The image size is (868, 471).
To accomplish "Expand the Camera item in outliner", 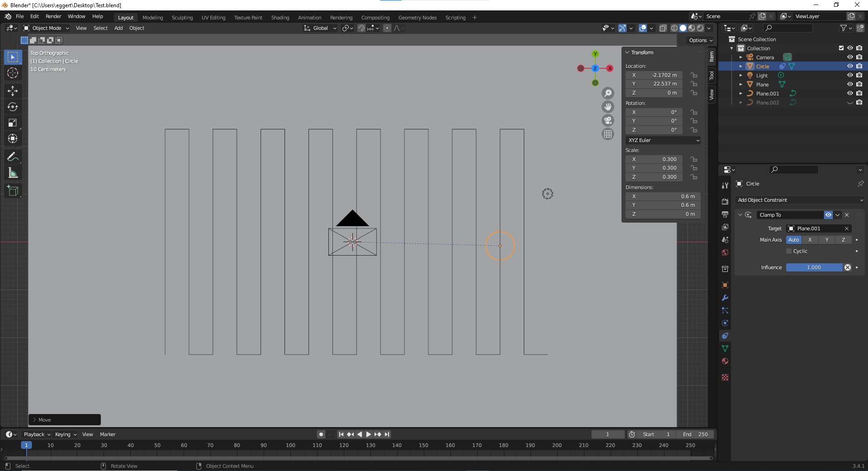I will click(741, 57).
